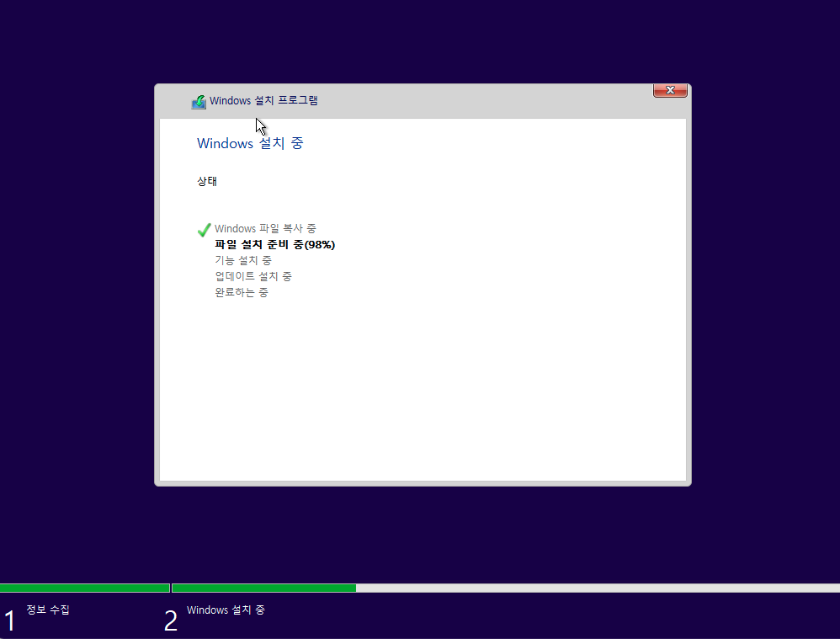Viewport: 840px width, 639px height.
Task: Click the step 2 installation progress bar
Action: 506,588
